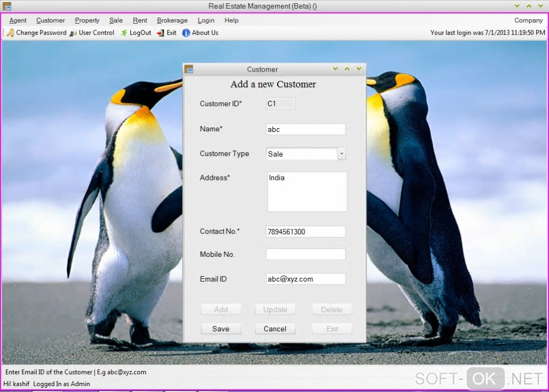This screenshot has width=549, height=392.
Task: Click the 'Add a new Customer' heading
Action: [x=273, y=84]
